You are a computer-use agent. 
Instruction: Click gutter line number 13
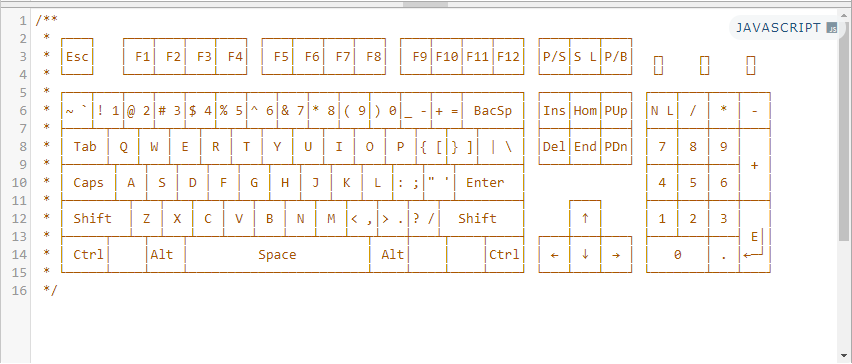click(x=19, y=236)
